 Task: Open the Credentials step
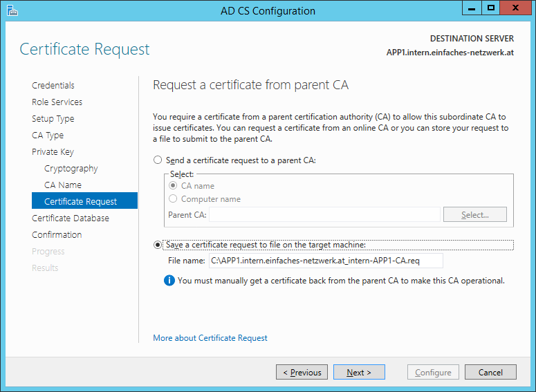[x=53, y=86]
